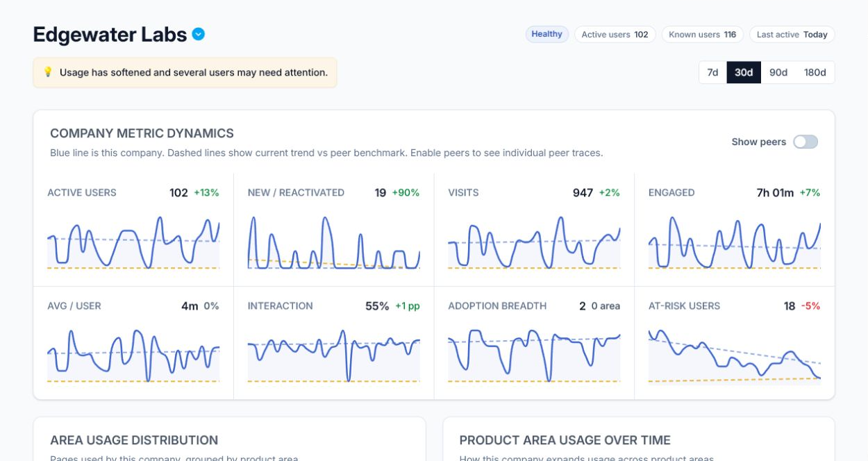Click the -5% change on At-Risk Users

click(810, 305)
